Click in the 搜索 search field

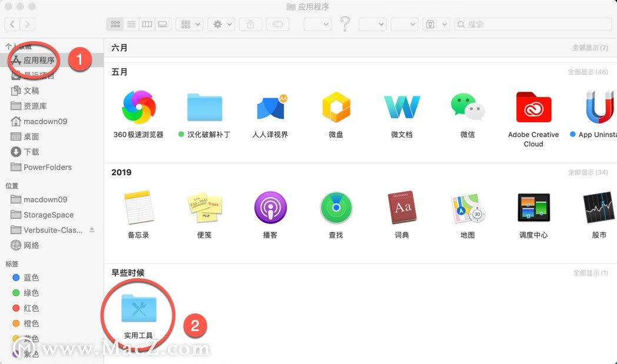click(x=533, y=24)
